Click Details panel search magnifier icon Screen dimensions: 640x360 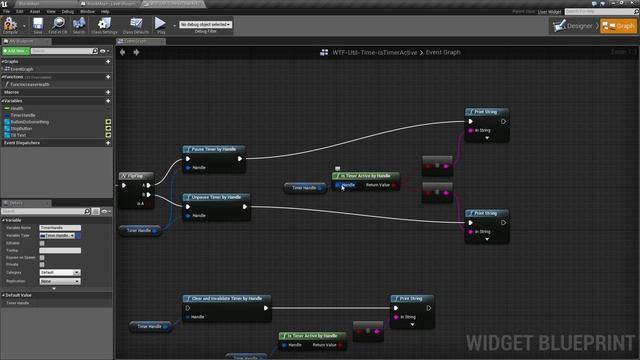[x=87, y=211]
